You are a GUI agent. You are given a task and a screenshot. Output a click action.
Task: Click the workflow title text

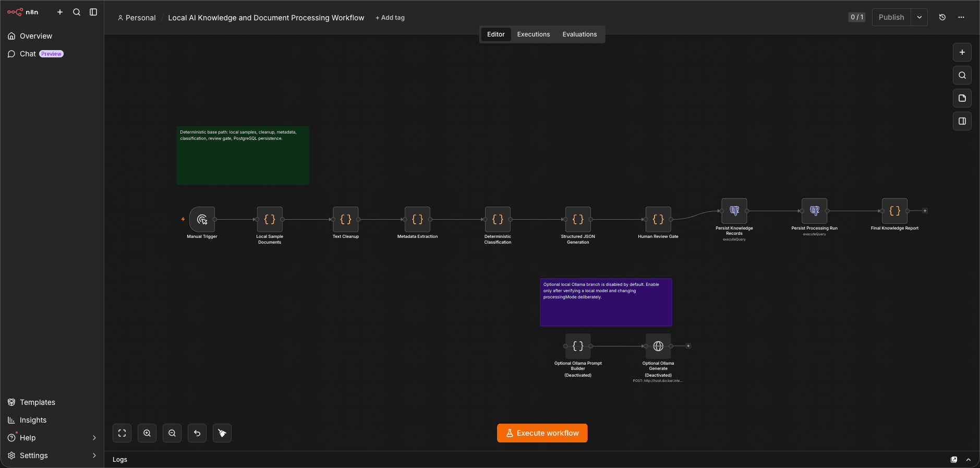click(x=266, y=18)
